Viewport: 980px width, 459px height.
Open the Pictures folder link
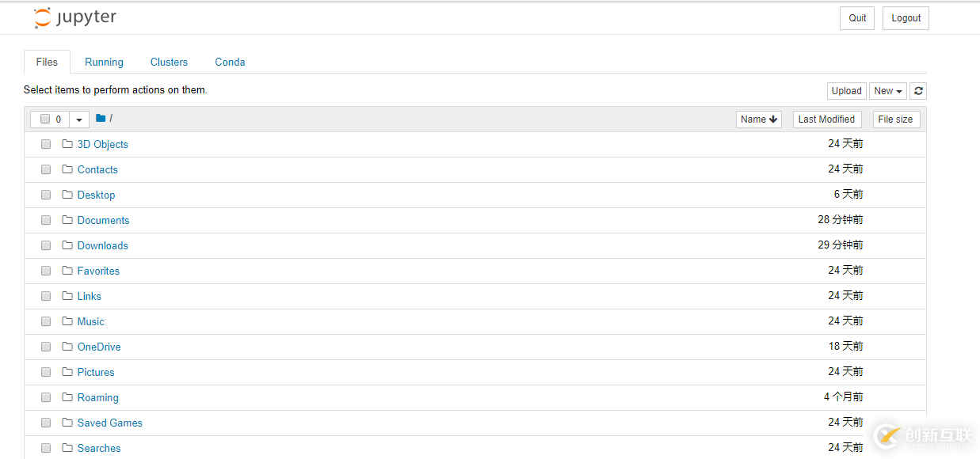96,372
